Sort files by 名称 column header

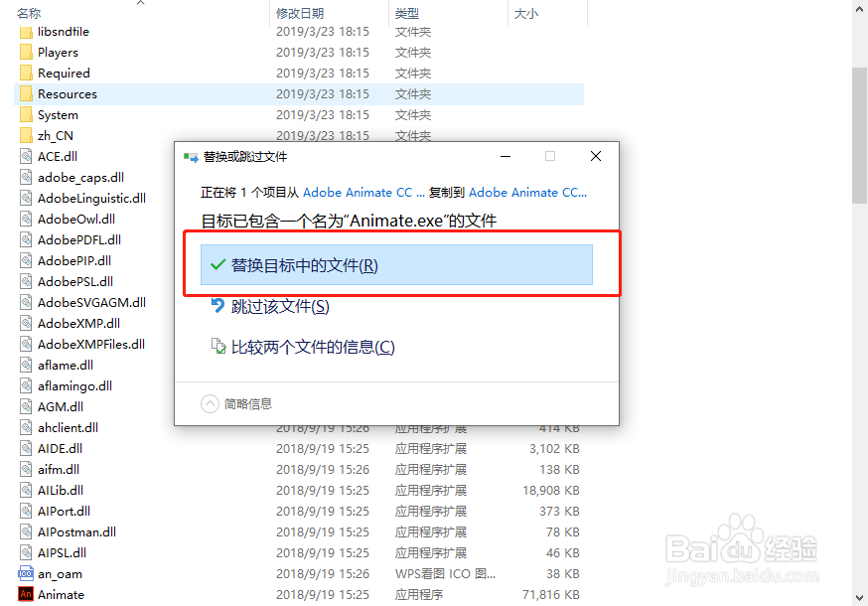pyautogui.click(x=29, y=13)
